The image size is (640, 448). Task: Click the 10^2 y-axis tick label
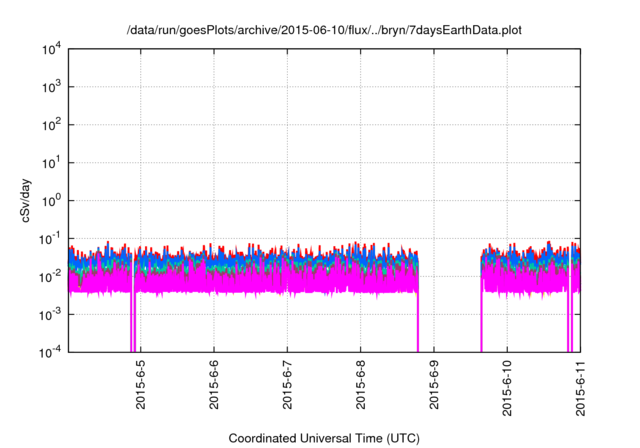pos(52,125)
